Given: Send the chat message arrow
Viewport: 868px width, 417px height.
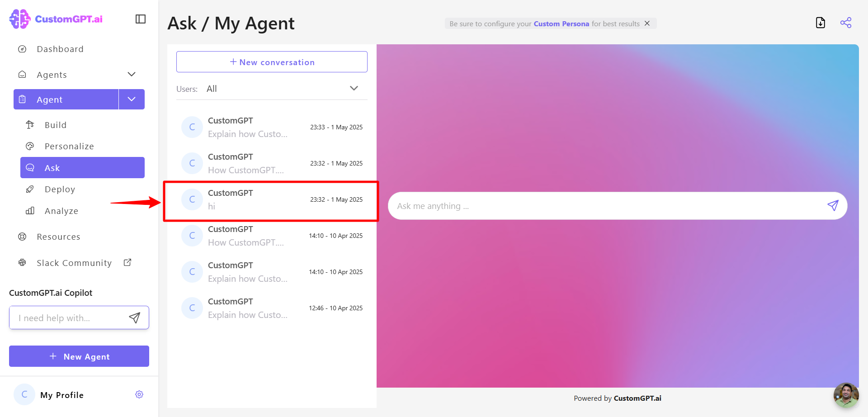Looking at the screenshot, I should pos(833,206).
